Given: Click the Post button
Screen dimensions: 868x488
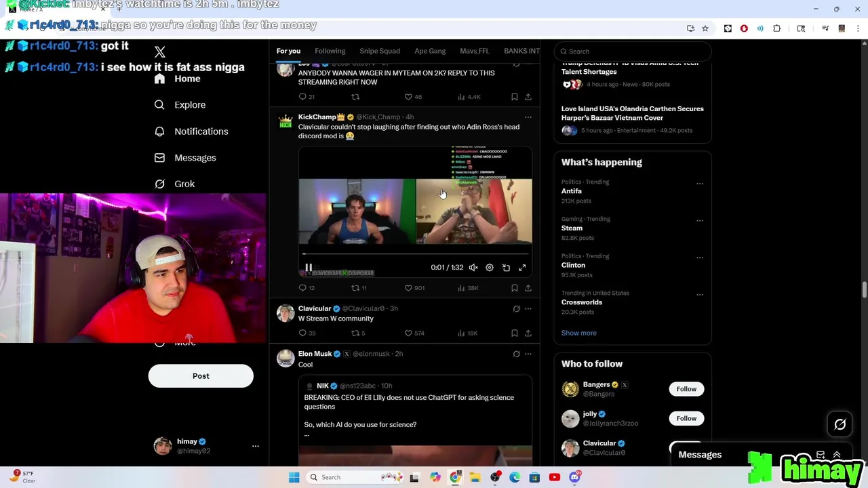Looking at the screenshot, I should (x=201, y=376).
